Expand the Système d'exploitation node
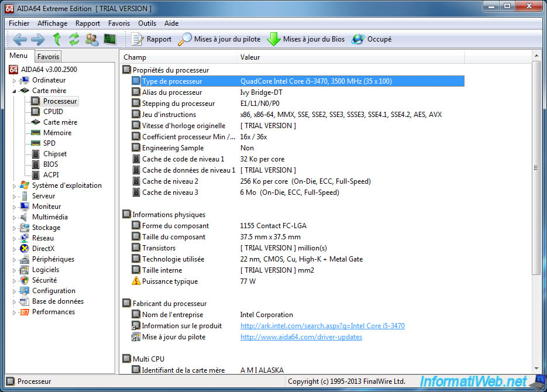Screen dimensions: 547x392 (14, 186)
